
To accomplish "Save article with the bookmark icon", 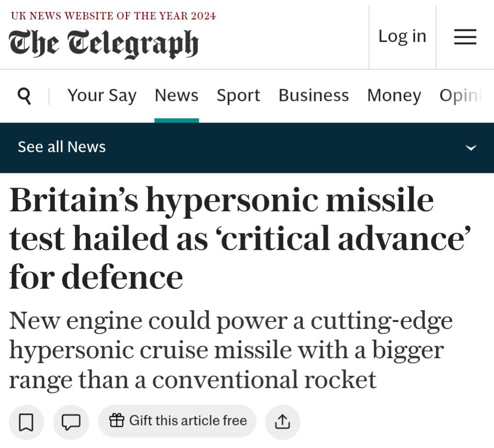I will (26, 422).
